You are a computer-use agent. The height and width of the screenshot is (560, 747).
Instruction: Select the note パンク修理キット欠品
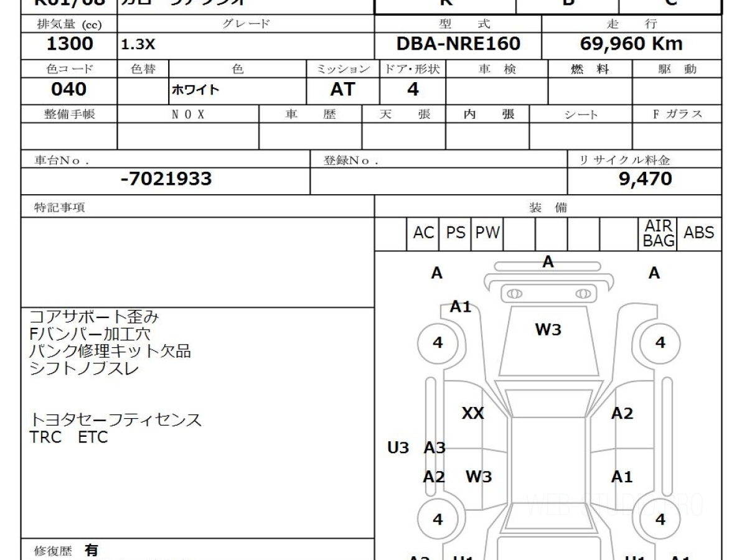(110, 351)
